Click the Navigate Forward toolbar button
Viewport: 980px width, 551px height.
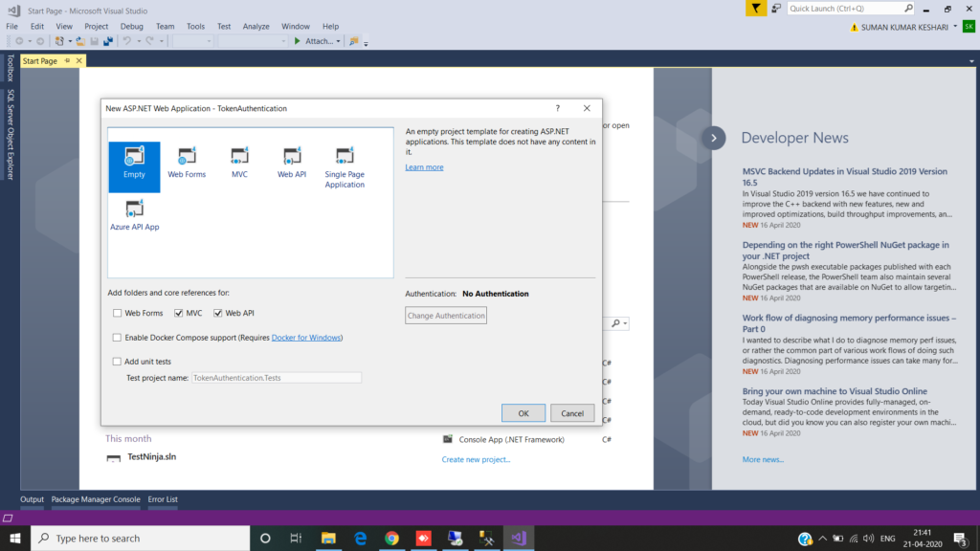[x=40, y=41]
